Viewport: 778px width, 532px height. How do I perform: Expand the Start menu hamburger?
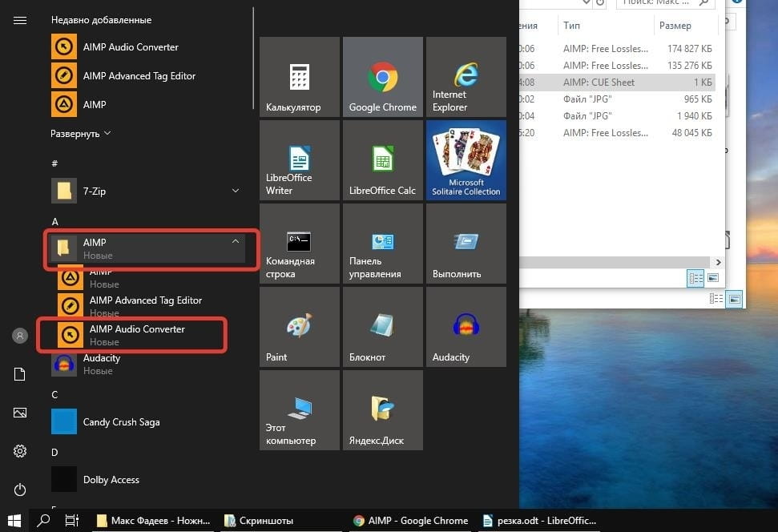20,20
